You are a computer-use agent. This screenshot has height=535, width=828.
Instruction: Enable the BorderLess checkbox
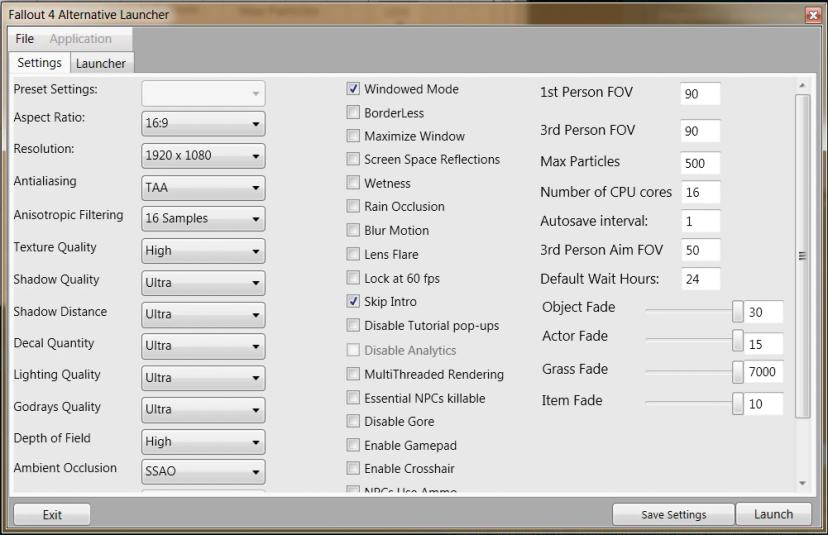(353, 113)
